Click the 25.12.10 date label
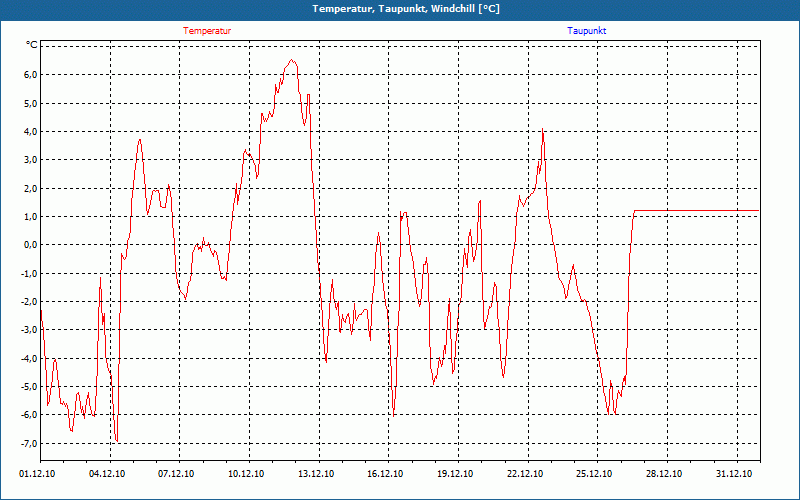 (x=594, y=474)
